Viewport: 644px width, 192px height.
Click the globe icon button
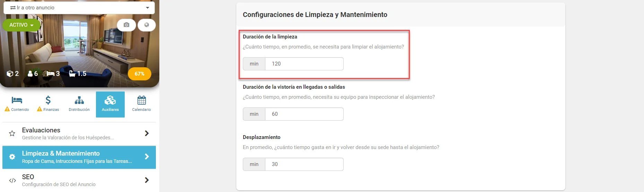tap(147, 25)
